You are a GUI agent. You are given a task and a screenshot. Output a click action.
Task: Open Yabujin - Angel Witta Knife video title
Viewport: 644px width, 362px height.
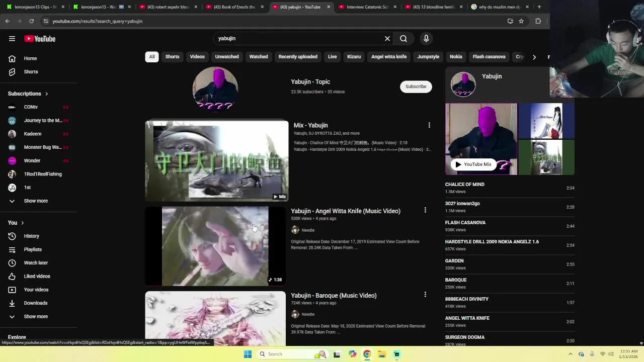point(346,211)
